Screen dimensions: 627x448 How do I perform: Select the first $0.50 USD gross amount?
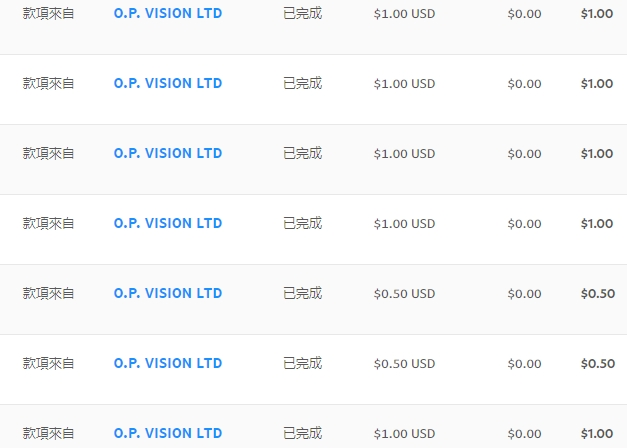pyautogui.click(x=404, y=294)
